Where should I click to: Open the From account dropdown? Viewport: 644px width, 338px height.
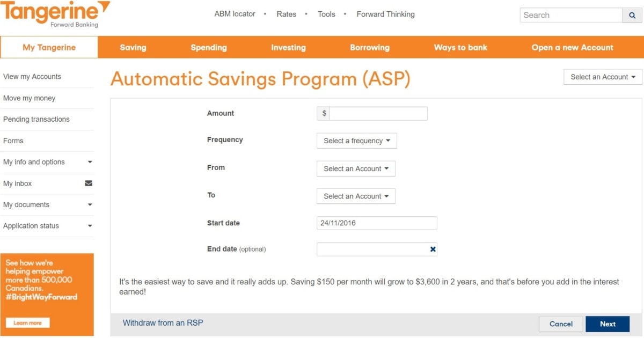356,168
